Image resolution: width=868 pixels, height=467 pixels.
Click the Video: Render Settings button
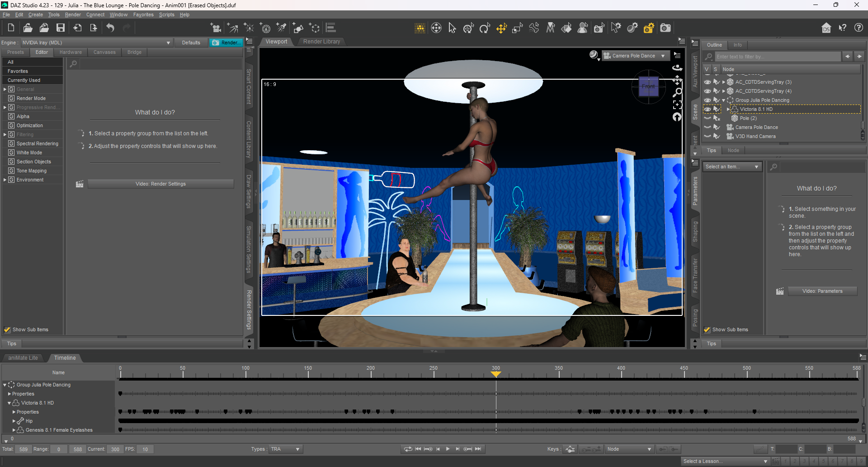tap(160, 184)
